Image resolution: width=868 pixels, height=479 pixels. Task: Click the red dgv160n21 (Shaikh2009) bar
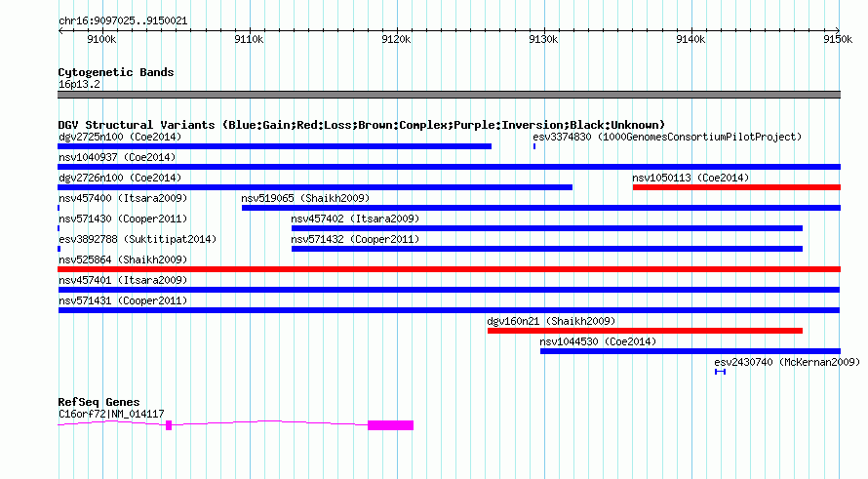pyautogui.click(x=645, y=331)
